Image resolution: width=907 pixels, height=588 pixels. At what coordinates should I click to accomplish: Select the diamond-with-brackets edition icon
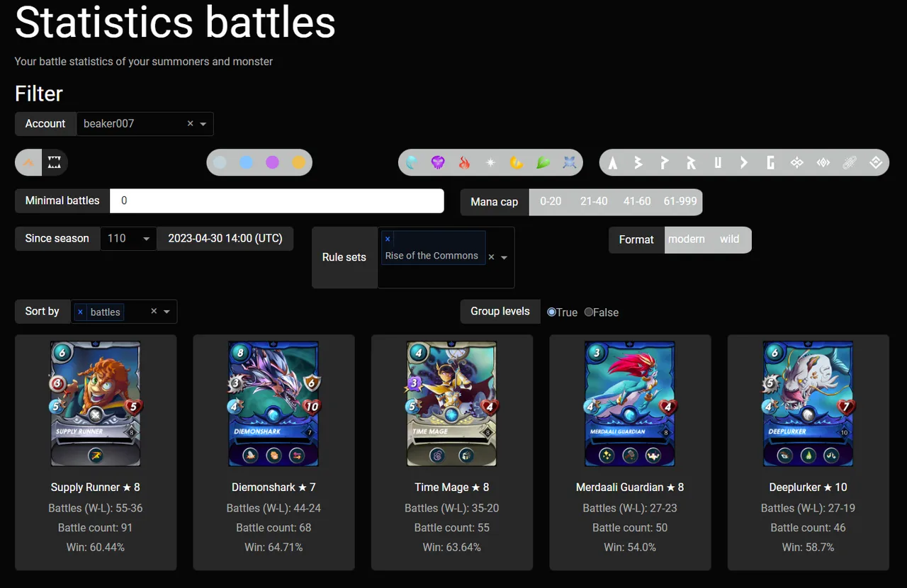823,163
